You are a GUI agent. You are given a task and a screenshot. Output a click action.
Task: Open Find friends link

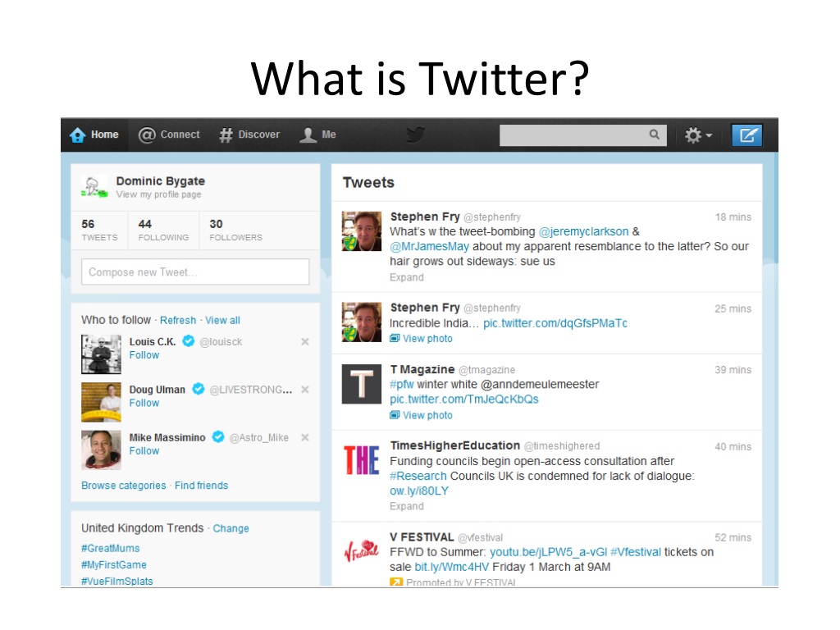pos(202,486)
